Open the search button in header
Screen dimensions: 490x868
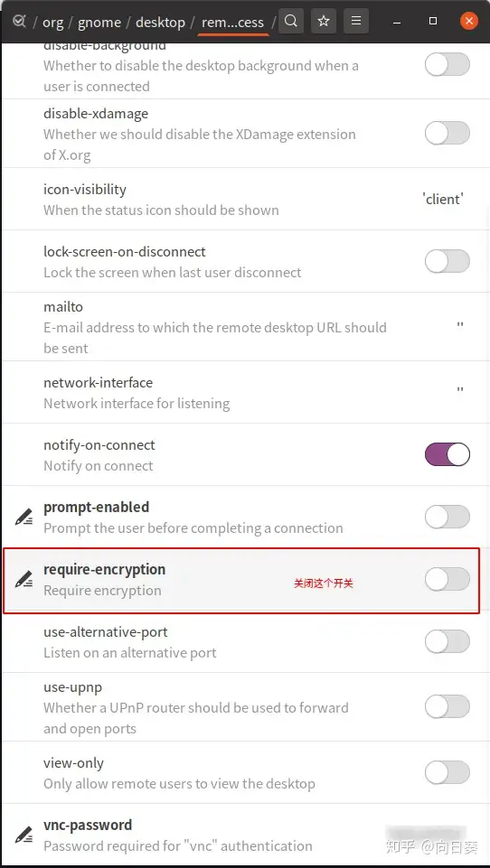291,22
